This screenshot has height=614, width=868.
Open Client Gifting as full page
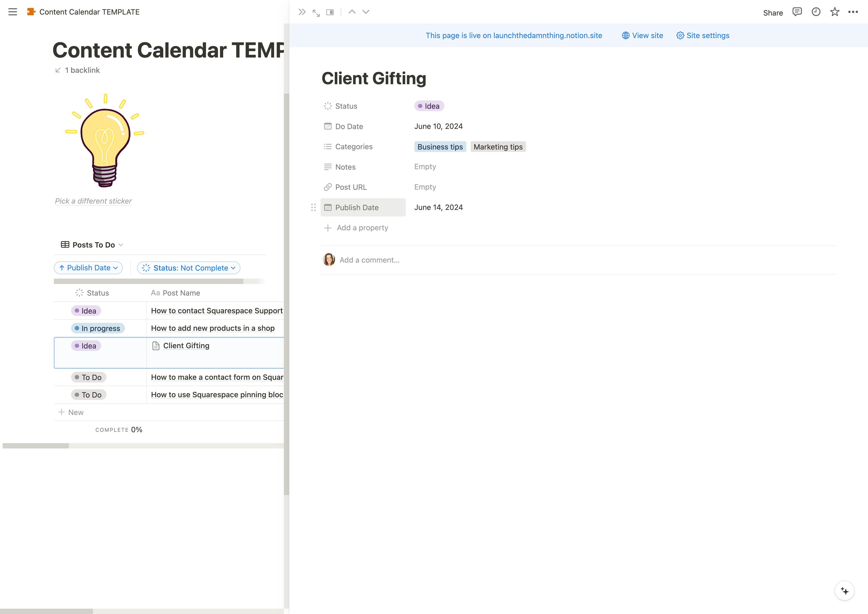[x=316, y=13]
